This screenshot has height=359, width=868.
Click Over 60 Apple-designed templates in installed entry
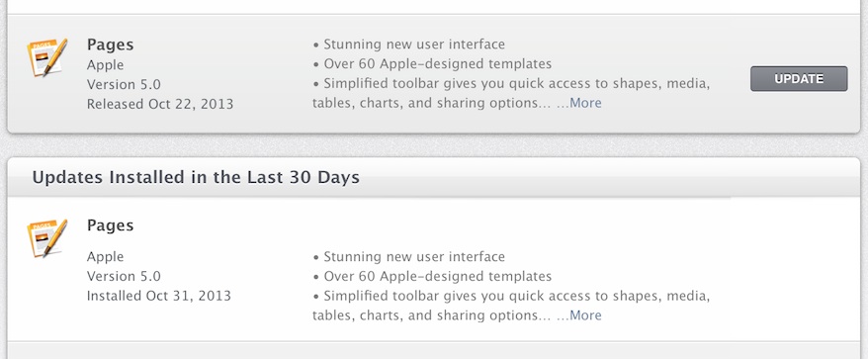432,277
